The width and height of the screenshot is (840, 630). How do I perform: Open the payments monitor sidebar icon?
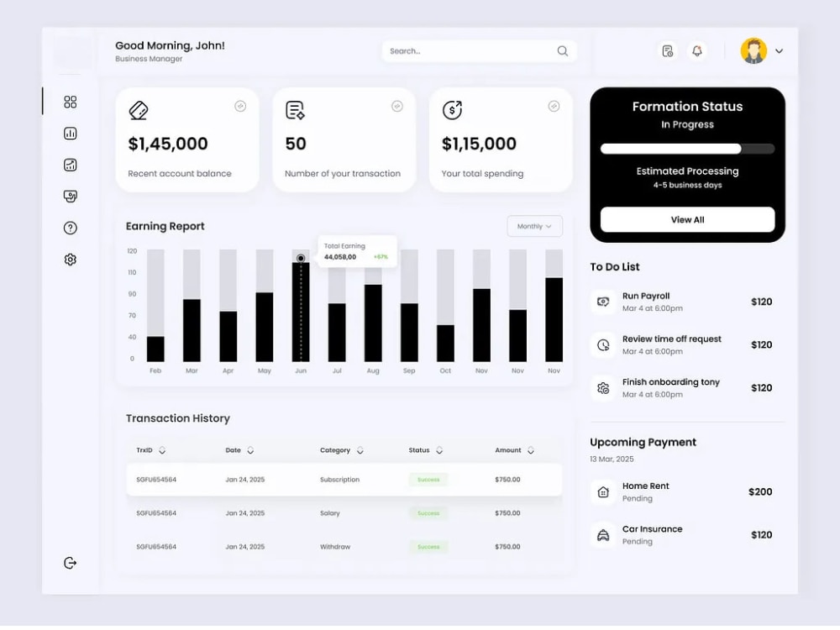pyautogui.click(x=71, y=196)
